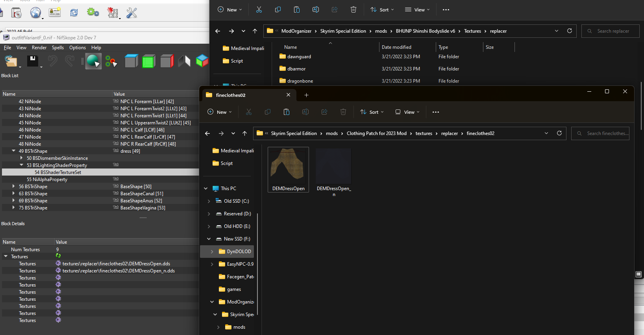Collapse Textures array in Block Details

(6, 256)
